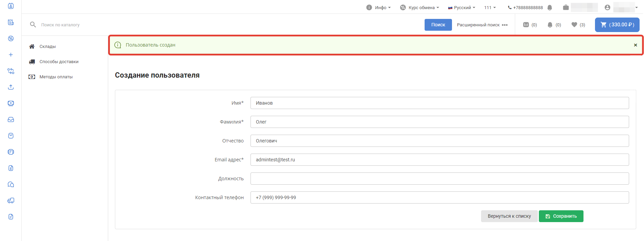Dismiss the Пользователь создан notification
This screenshot has width=644, height=241.
[636, 45]
